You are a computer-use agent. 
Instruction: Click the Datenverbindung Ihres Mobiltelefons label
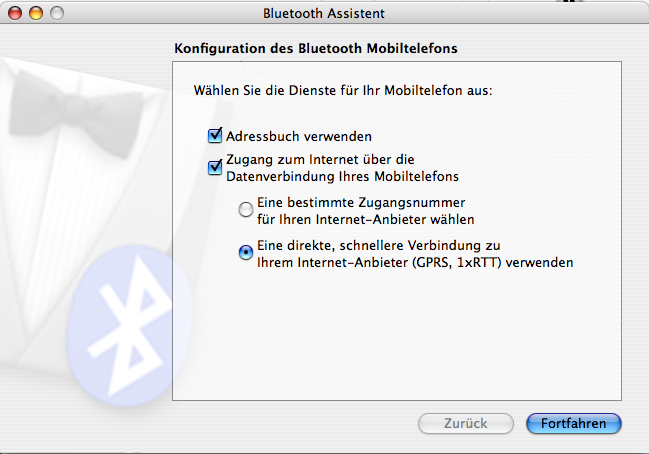click(342, 177)
